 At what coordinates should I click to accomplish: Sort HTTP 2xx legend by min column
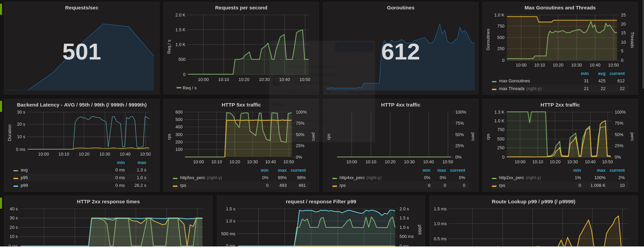coord(577,170)
